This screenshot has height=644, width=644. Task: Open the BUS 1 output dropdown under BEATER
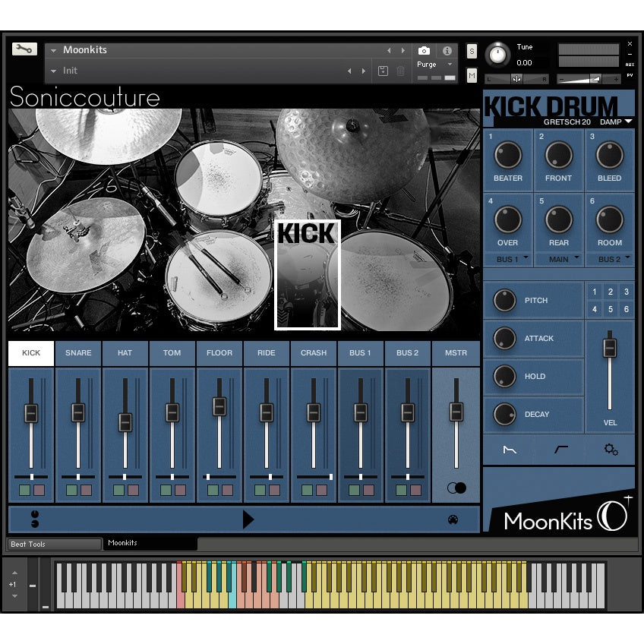[x=507, y=259]
